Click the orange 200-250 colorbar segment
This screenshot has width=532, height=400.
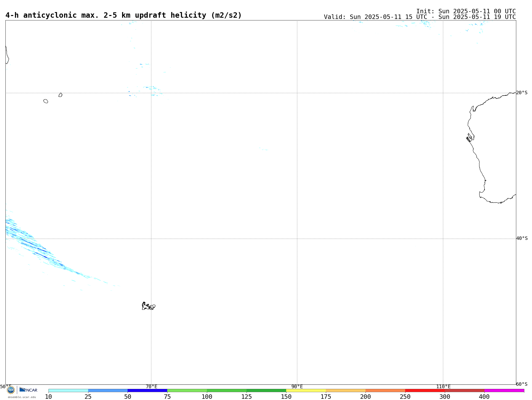(x=385, y=391)
